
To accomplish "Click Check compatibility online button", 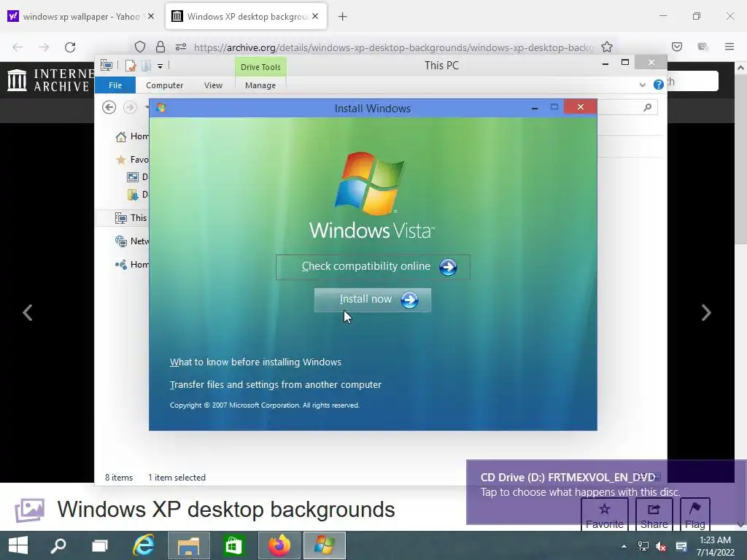I will [x=373, y=267].
